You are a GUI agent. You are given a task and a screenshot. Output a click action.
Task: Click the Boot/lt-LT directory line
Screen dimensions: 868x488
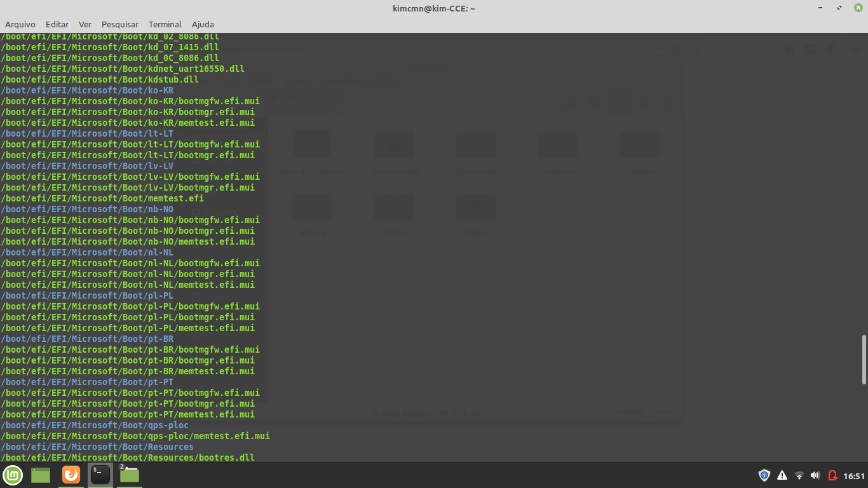point(87,133)
